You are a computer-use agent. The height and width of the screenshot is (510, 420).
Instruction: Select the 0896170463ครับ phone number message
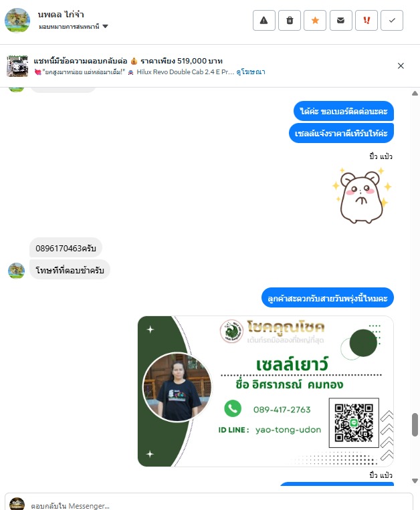pyautogui.click(x=66, y=248)
